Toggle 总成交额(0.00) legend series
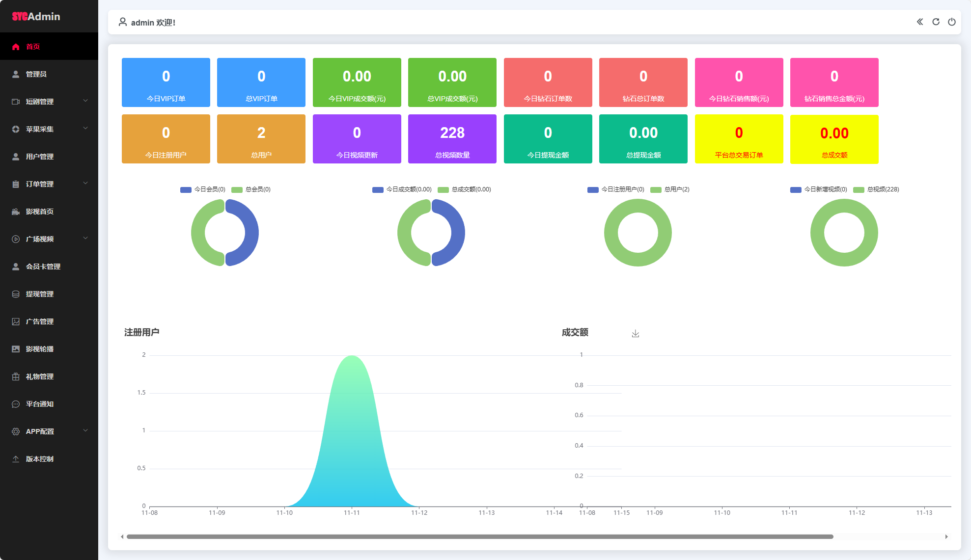 tap(464, 189)
